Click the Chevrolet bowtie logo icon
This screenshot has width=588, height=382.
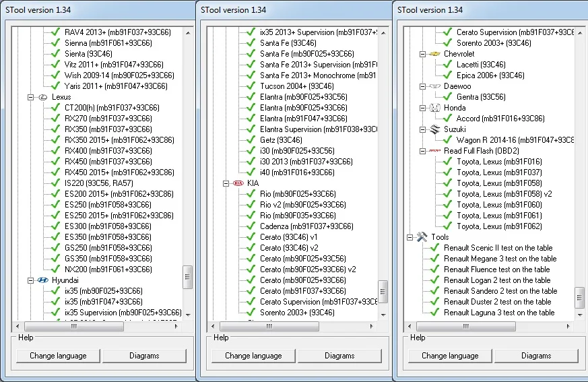click(x=434, y=54)
